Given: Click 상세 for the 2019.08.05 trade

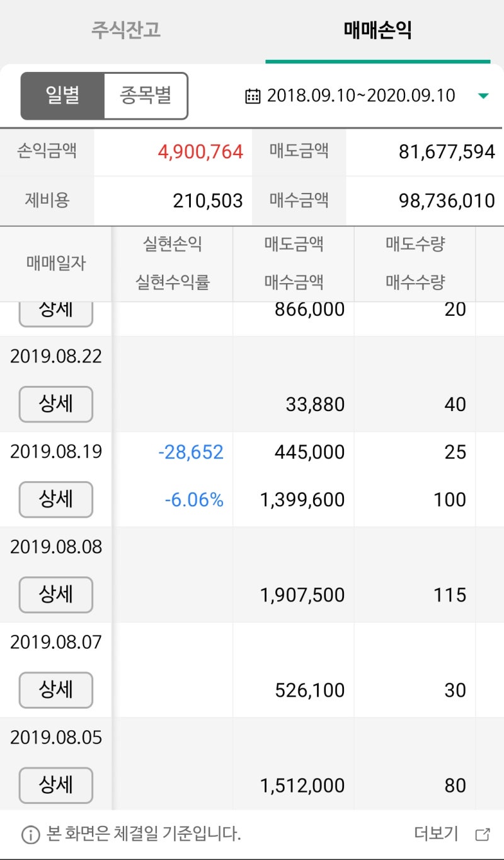Looking at the screenshot, I should pyautogui.click(x=55, y=786).
